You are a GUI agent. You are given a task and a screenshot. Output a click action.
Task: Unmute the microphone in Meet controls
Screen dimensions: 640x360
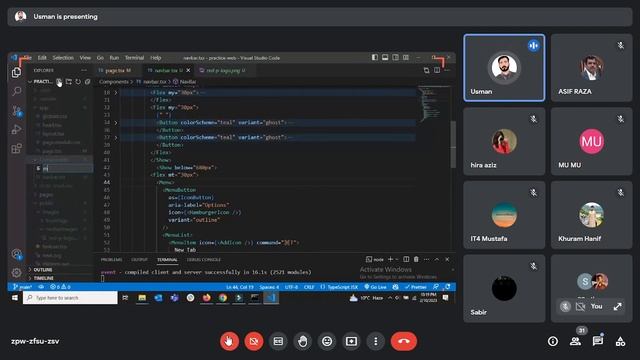click(x=229, y=341)
